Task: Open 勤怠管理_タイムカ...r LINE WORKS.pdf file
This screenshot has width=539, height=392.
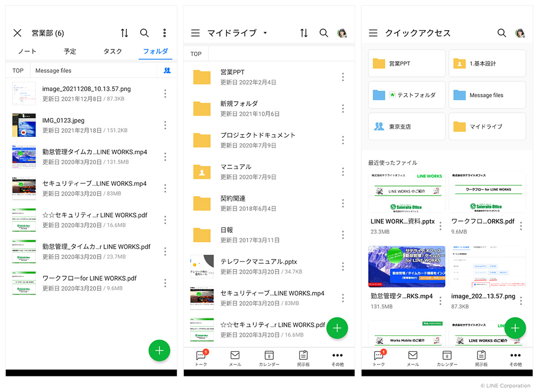Action: point(92,251)
